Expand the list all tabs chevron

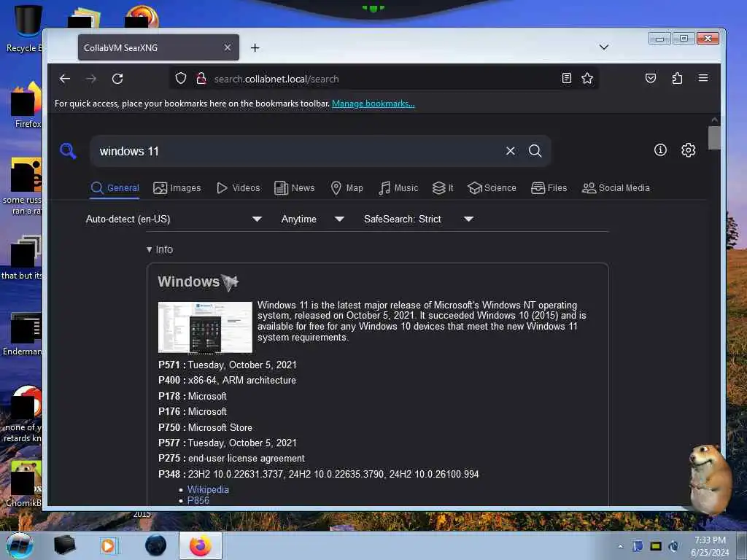coord(604,47)
